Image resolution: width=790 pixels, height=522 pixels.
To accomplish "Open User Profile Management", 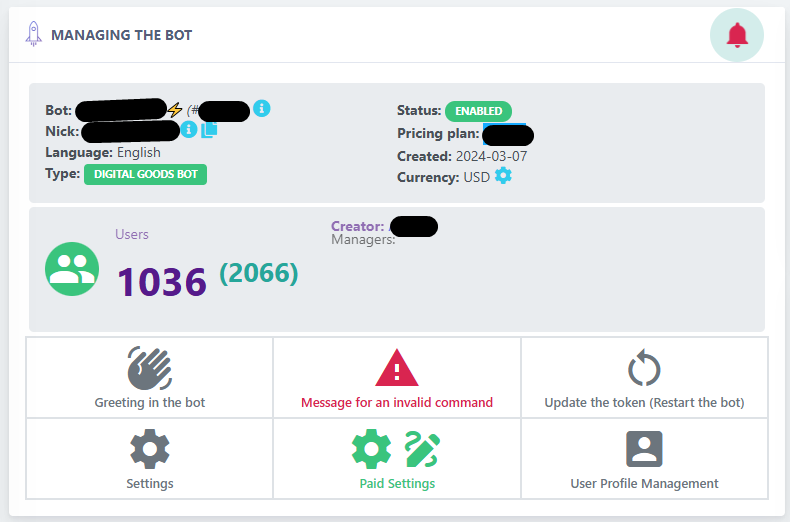I will tap(644, 459).
